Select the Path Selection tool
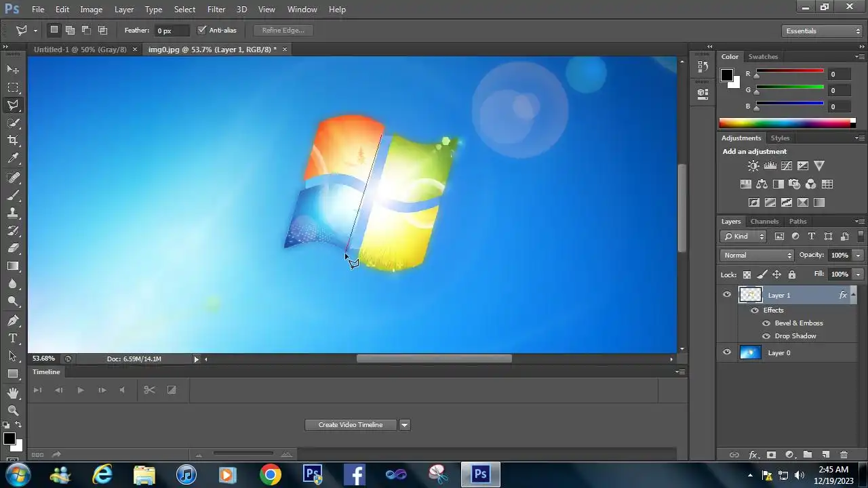 pos(13,356)
